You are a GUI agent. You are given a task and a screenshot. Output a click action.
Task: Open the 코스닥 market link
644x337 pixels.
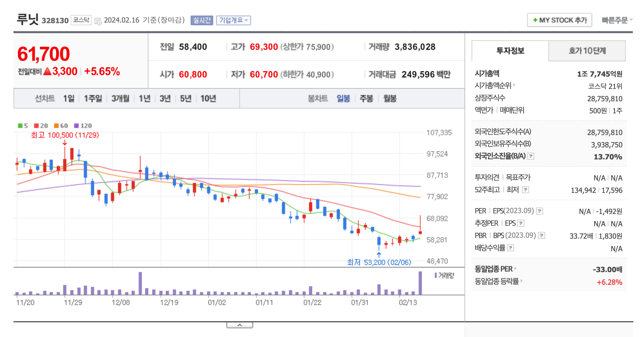[81, 20]
